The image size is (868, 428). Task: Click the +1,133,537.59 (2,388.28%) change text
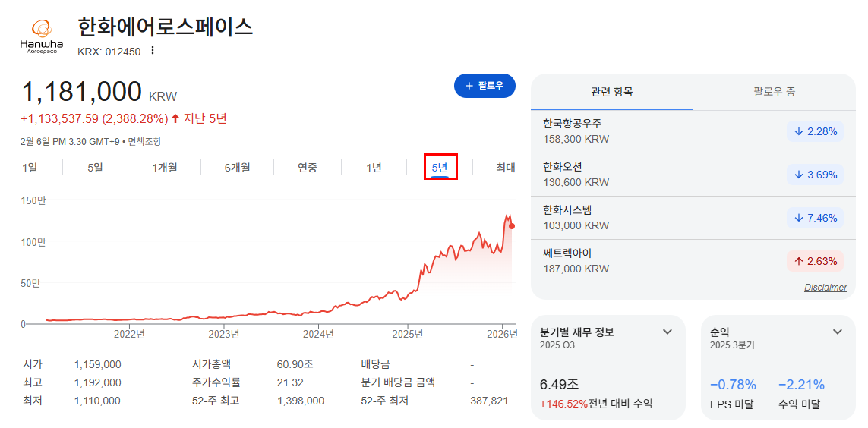pos(94,119)
